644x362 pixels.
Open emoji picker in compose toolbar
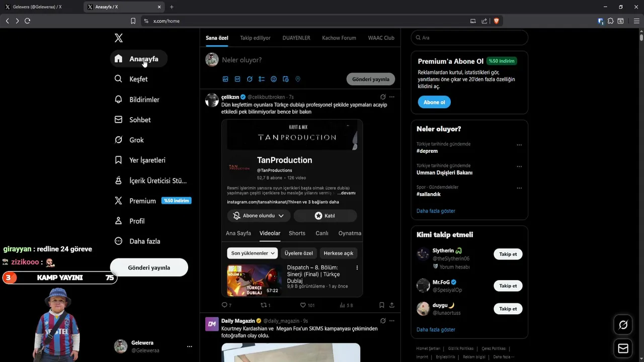pyautogui.click(x=274, y=79)
